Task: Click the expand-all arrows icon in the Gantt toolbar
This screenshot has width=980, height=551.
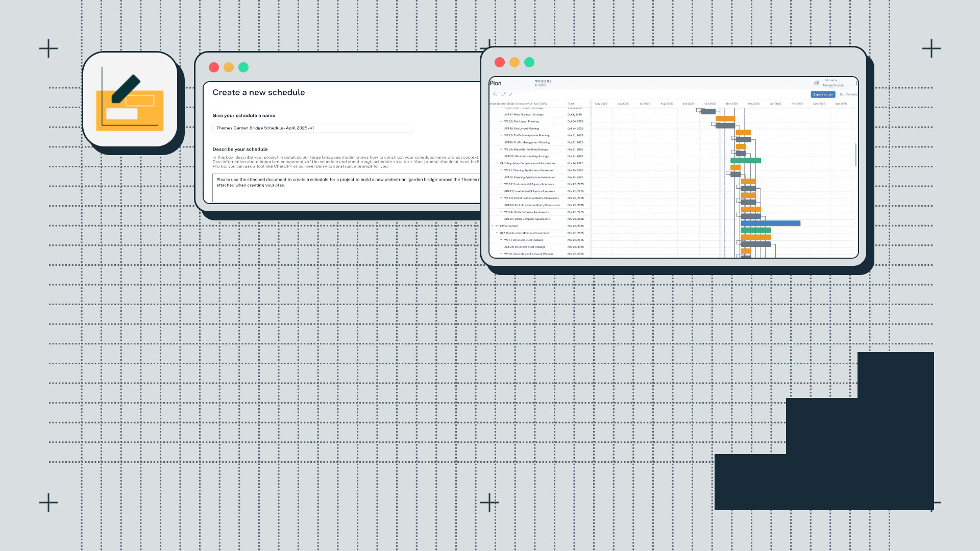Action: click(x=504, y=94)
